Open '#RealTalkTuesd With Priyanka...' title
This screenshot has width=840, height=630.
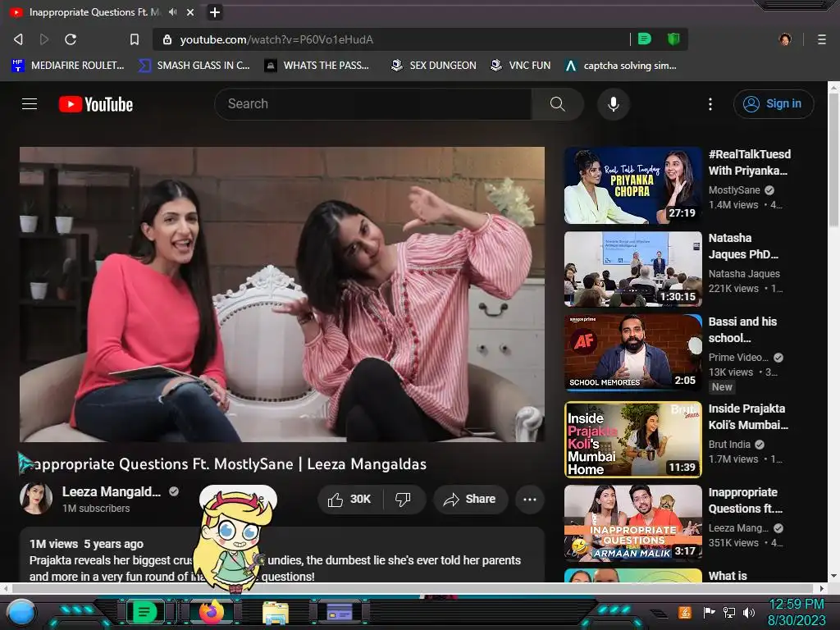point(750,162)
